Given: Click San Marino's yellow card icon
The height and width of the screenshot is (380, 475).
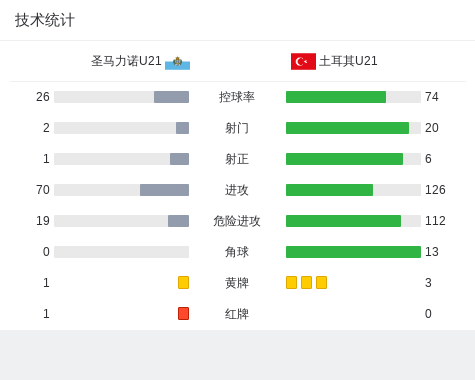Looking at the screenshot, I should (183, 282).
